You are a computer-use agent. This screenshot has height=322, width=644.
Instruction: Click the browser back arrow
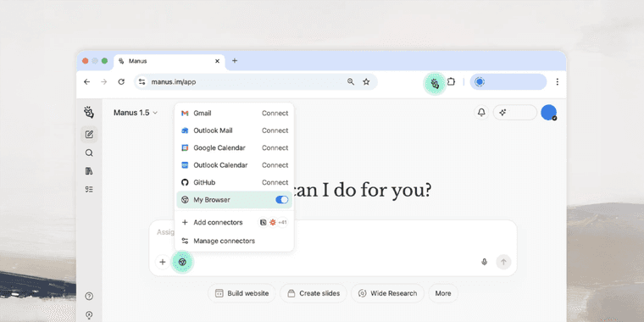86,81
